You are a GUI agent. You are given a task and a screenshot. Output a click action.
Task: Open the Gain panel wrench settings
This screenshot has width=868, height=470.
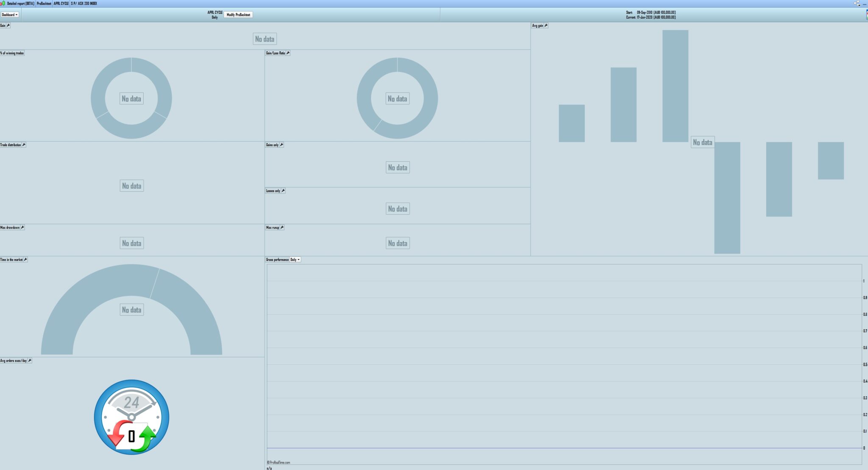[8, 25]
